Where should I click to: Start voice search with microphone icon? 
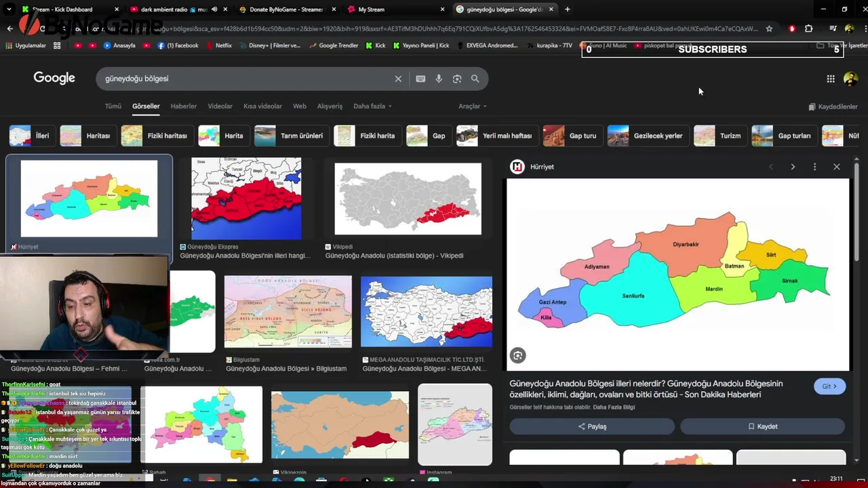(439, 79)
